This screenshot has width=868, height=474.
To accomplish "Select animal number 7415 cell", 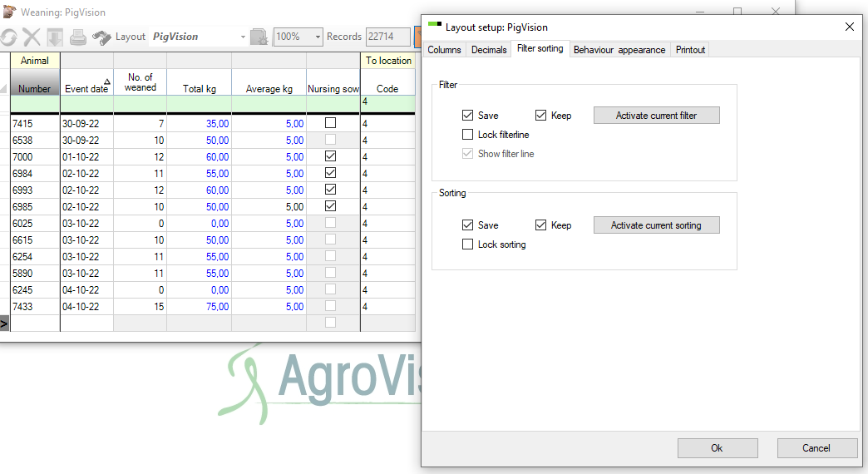I will [x=34, y=123].
